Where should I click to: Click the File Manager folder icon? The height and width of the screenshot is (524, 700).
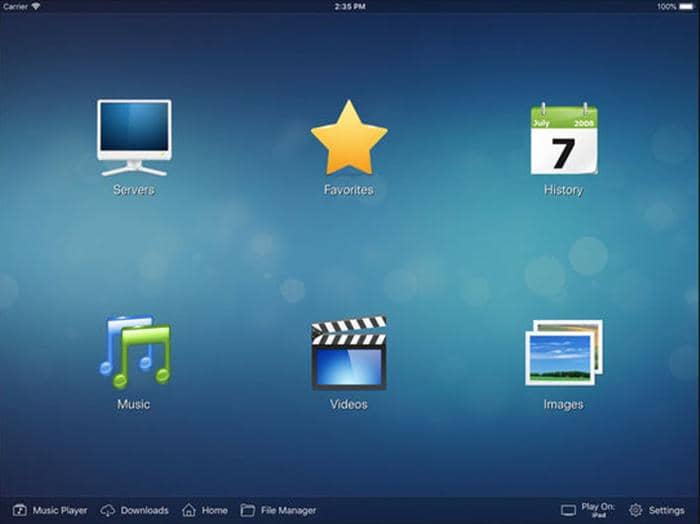[247, 510]
